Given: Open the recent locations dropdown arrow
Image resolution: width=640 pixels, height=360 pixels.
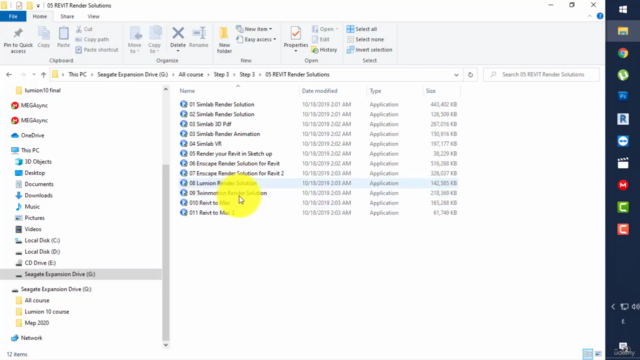Looking at the screenshot, I should (x=33, y=75).
